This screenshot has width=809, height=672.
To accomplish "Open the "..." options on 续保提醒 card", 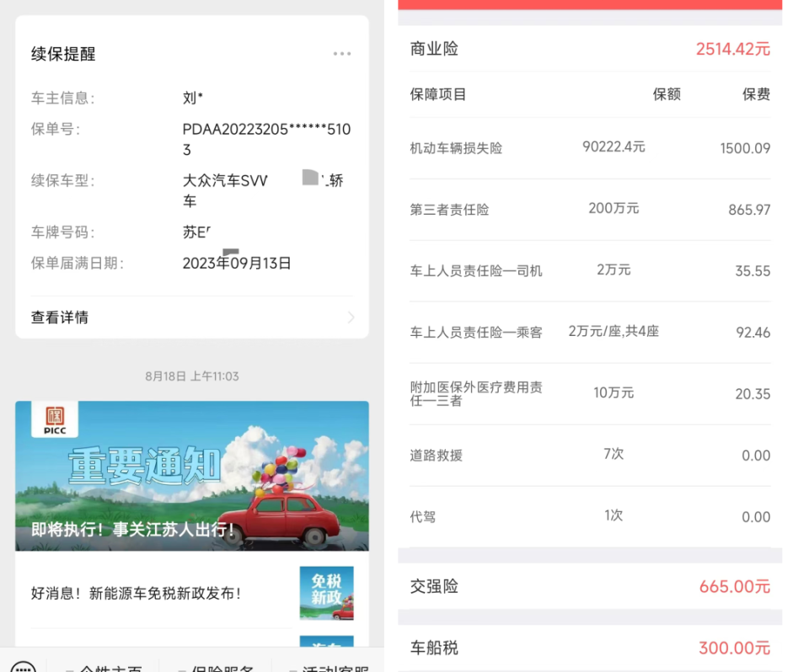I will click(342, 53).
